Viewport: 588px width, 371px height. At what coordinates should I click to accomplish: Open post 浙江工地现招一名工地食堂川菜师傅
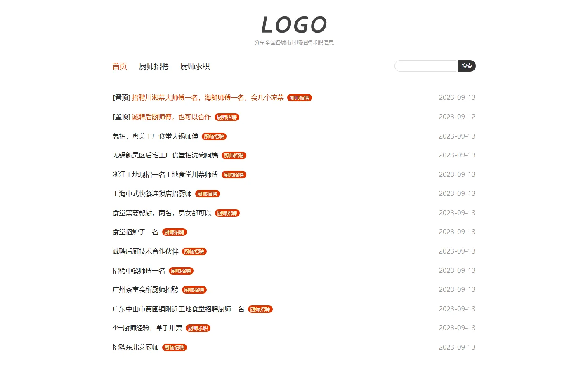click(165, 175)
